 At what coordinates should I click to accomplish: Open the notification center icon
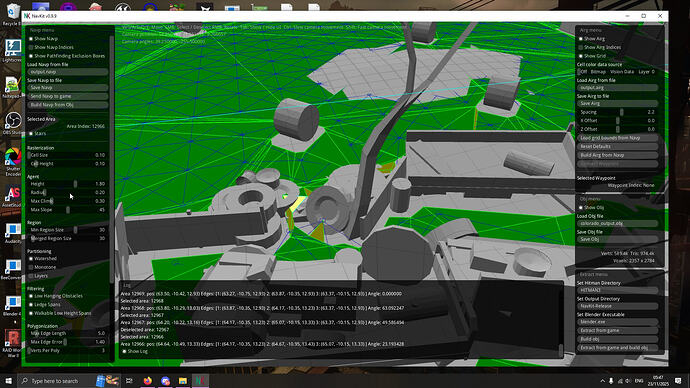(x=679, y=381)
